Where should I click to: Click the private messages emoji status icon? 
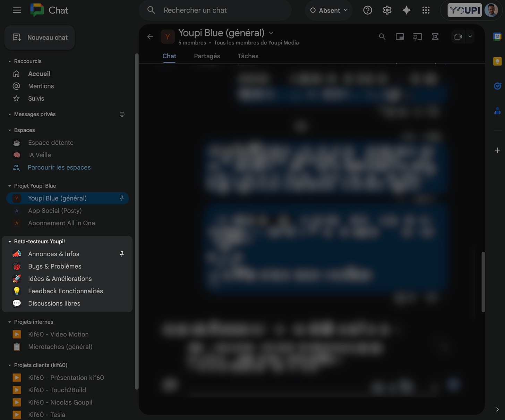tap(122, 114)
